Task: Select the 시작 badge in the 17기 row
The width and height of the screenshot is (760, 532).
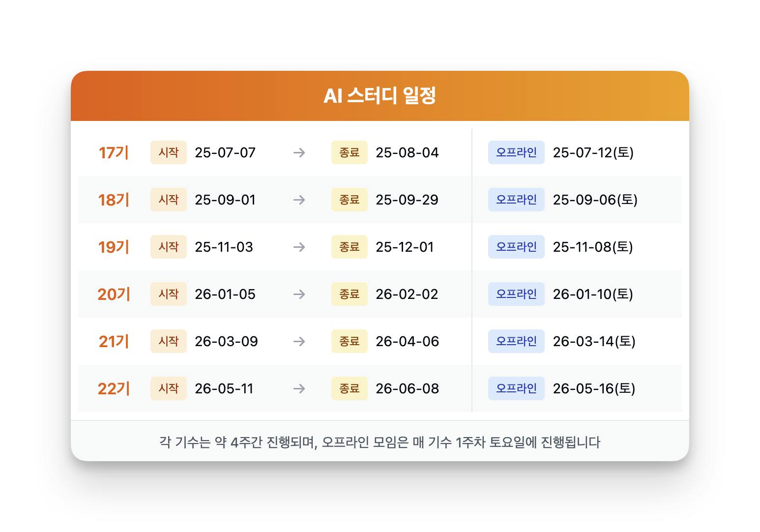Action: (x=169, y=152)
